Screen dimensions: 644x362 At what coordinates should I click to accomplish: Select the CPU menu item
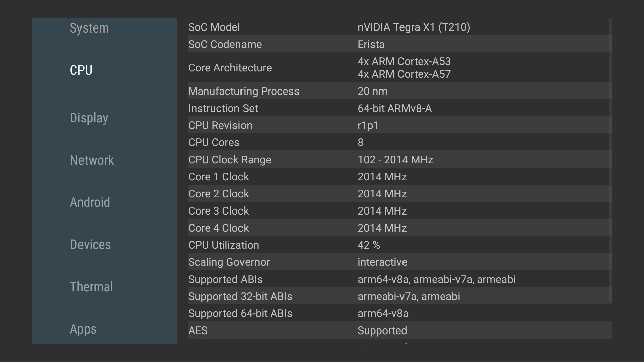tap(81, 70)
